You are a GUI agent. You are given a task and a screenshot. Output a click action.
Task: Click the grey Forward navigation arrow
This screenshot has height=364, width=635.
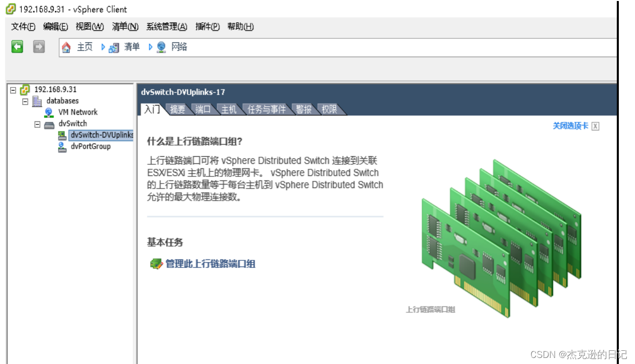pyautogui.click(x=39, y=47)
